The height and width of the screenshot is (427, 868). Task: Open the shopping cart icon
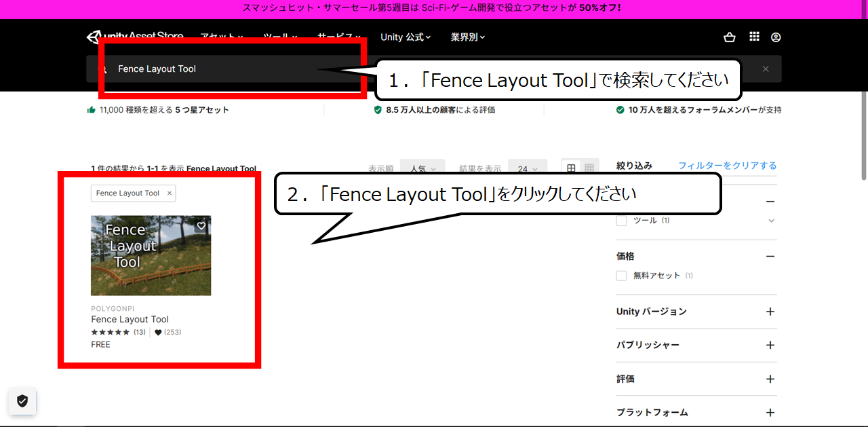(730, 37)
